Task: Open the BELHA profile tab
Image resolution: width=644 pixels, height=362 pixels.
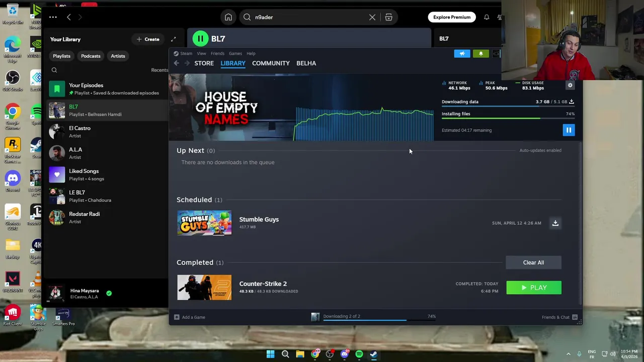Action: 306,63
